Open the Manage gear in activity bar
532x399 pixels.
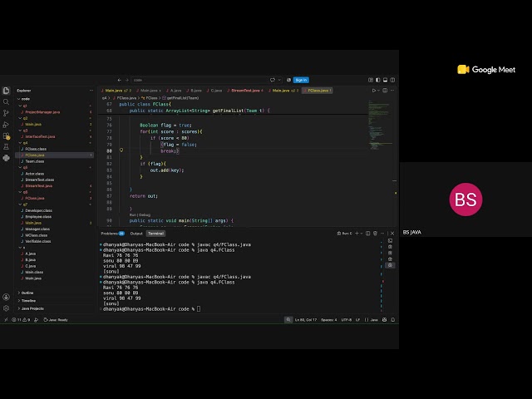click(x=6, y=308)
